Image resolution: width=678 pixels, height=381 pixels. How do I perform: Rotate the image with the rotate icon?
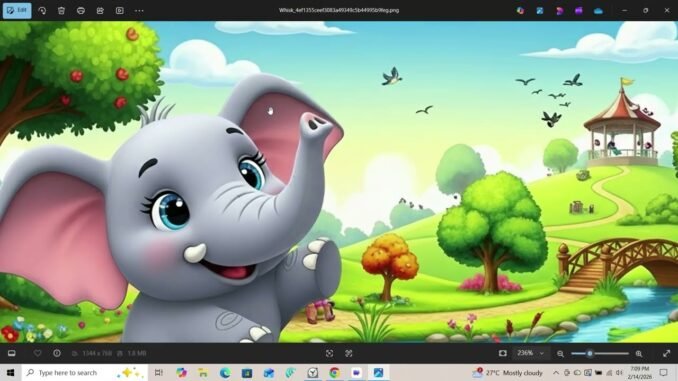[x=42, y=10]
